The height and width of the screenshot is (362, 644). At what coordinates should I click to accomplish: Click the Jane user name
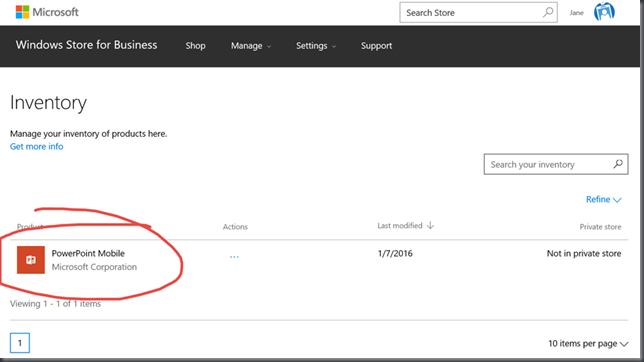pos(576,13)
